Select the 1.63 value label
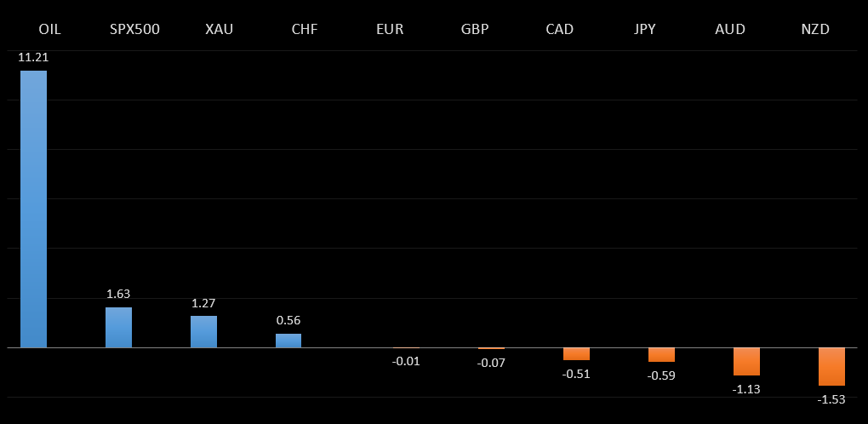868x424 pixels. coord(118,294)
